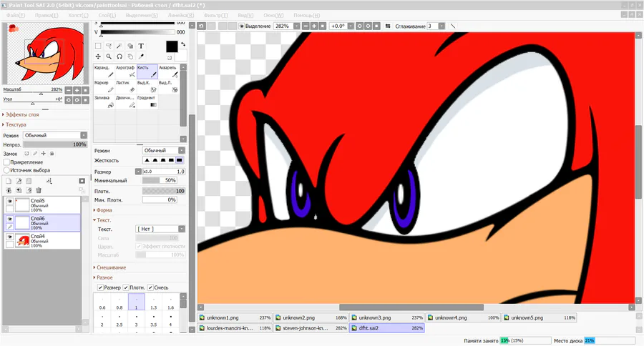Click the Непроз. 100% opacity slider
Viewport: 644px width, 346px height.
pos(55,144)
